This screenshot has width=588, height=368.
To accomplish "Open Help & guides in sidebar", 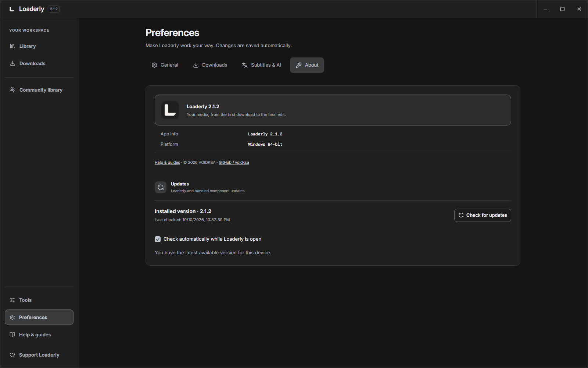I will pos(39,335).
